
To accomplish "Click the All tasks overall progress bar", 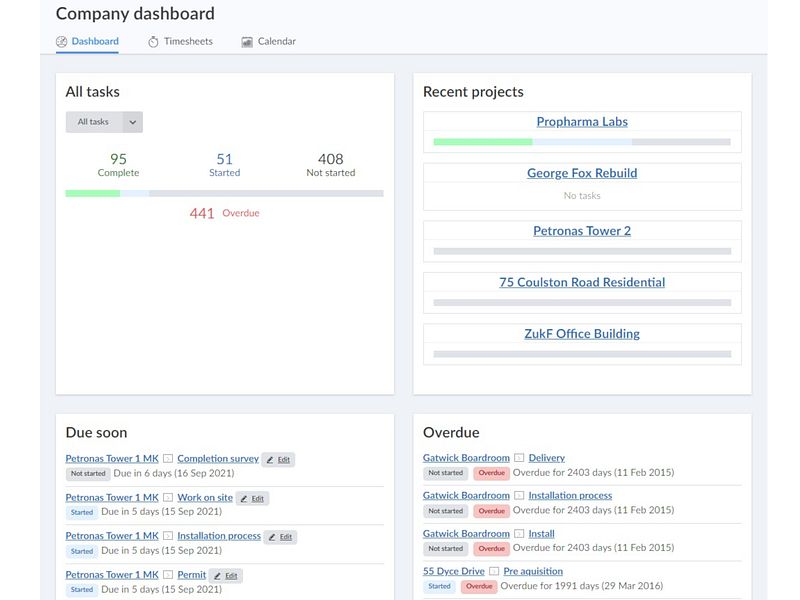I will (x=224, y=193).
